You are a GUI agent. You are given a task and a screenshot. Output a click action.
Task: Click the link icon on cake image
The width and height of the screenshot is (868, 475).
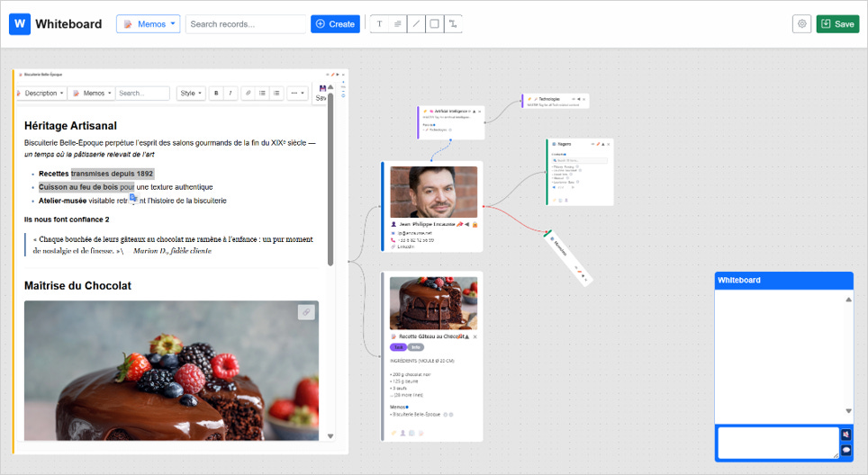306,312
